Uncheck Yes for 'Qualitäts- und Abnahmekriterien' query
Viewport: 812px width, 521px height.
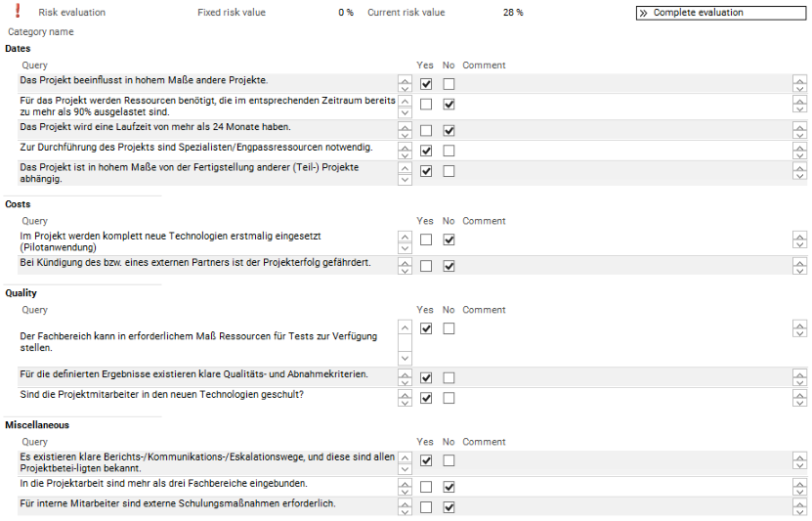pyautogui.click(x=426, y=377)
